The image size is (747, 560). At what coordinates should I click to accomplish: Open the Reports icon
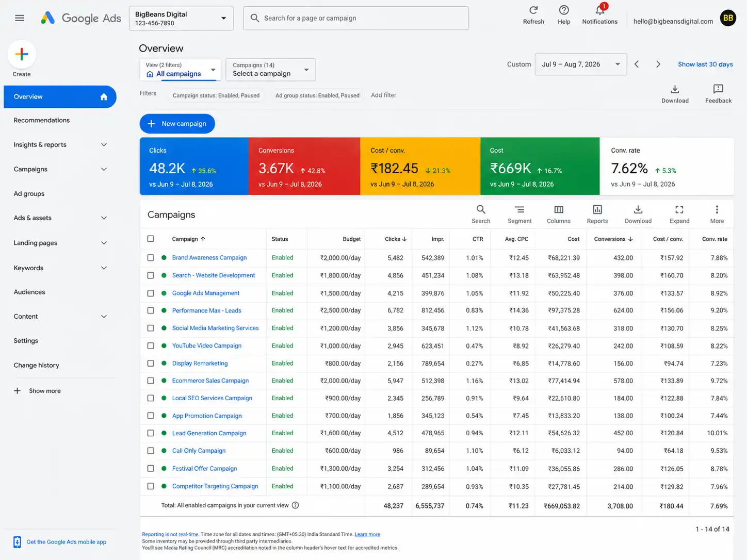597,209
